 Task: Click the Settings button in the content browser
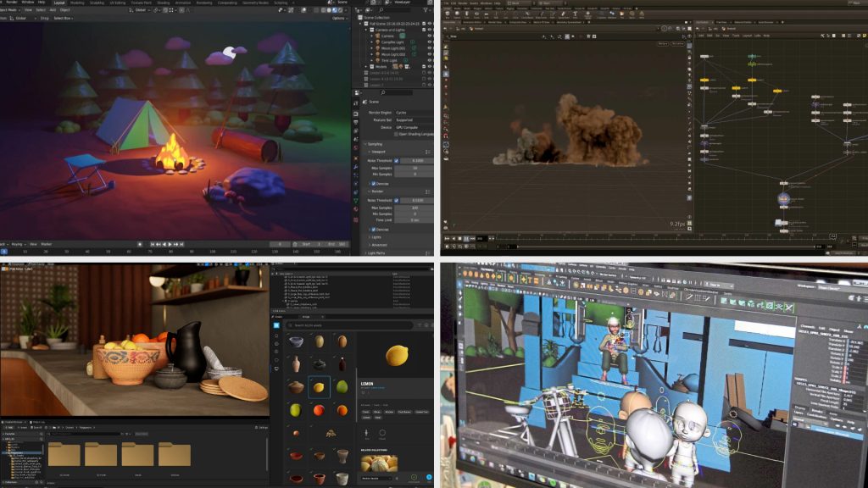pos(262,427)
